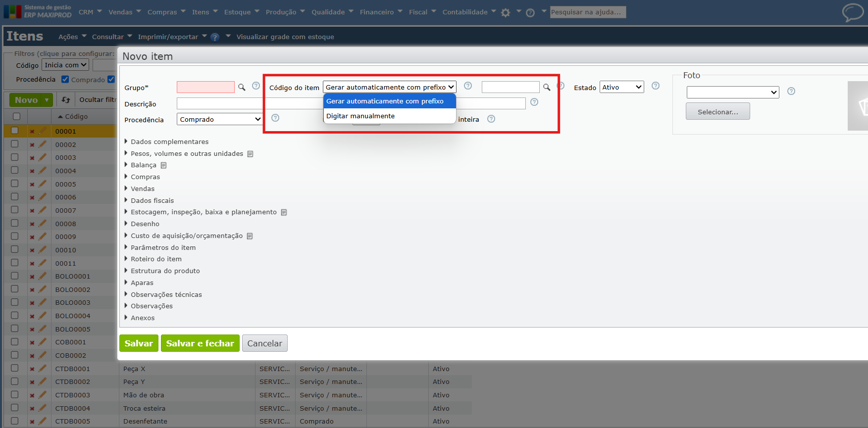This screenshot has height=428, width=868.
Task: Open the Ações menu in the Itens toolbar
Action: click(72, 37)
